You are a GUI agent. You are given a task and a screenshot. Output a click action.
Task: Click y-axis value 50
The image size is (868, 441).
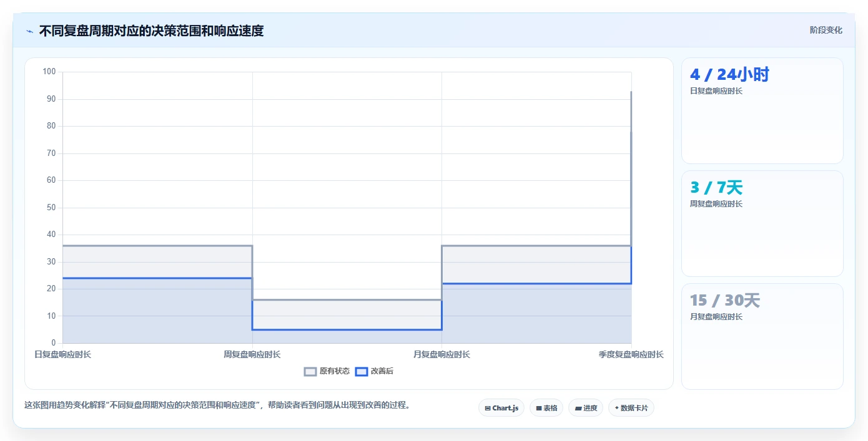pos(51,207)
